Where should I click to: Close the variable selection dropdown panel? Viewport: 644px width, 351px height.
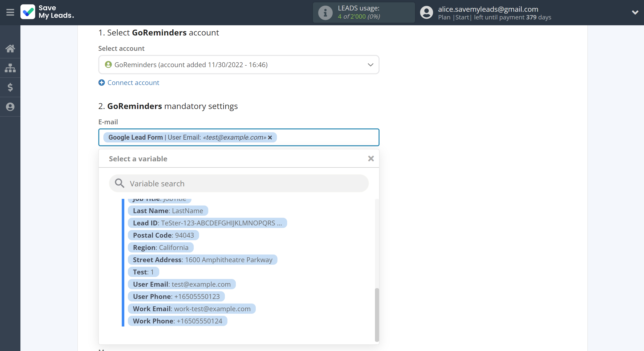(371, 159)
